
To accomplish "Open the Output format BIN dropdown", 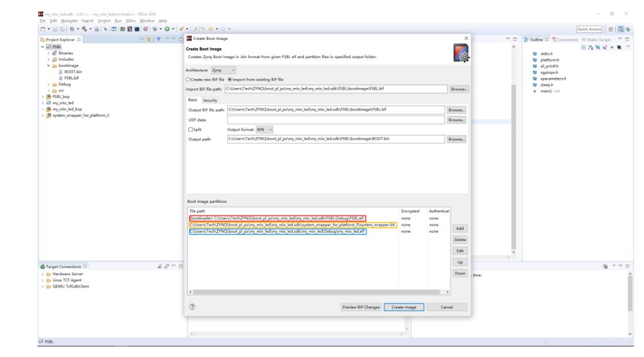I will tap(265, 130).
